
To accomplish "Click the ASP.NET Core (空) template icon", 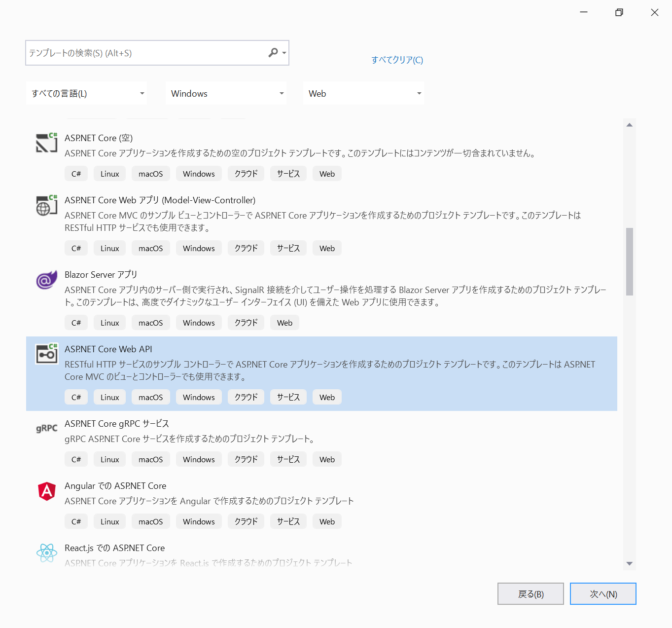I will point(47,143).
